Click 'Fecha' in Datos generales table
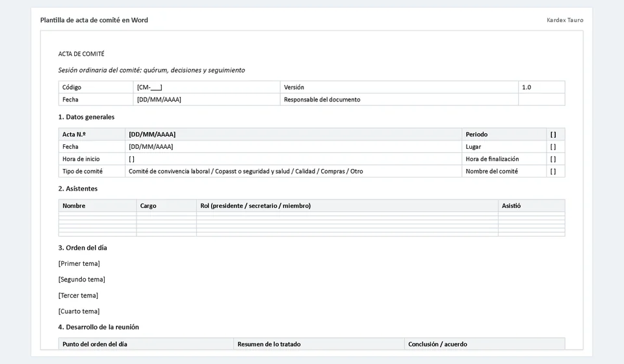Screen dimensions: 624x364 tap(92, 146)
